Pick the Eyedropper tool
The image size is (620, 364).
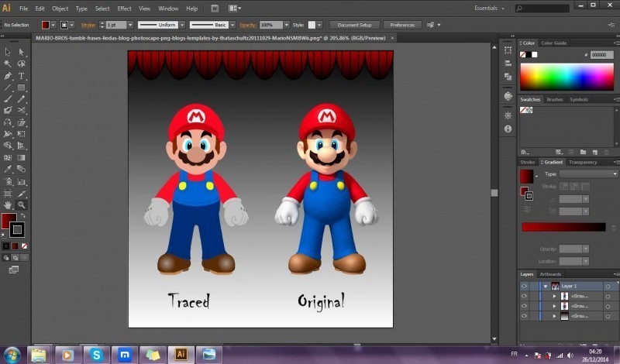tap(8, 169)
